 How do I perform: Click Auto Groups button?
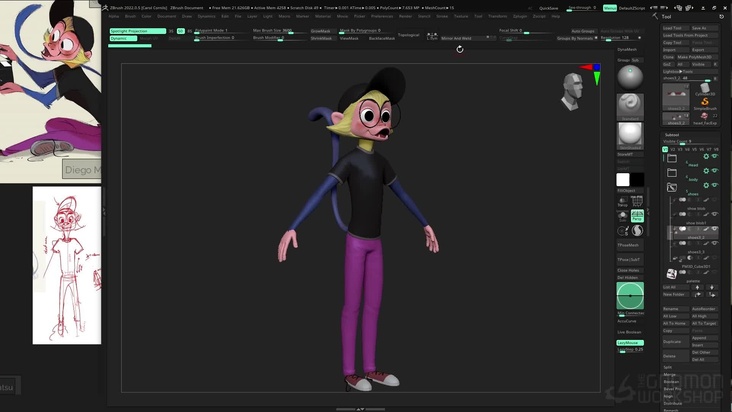(x=583, y=31)
